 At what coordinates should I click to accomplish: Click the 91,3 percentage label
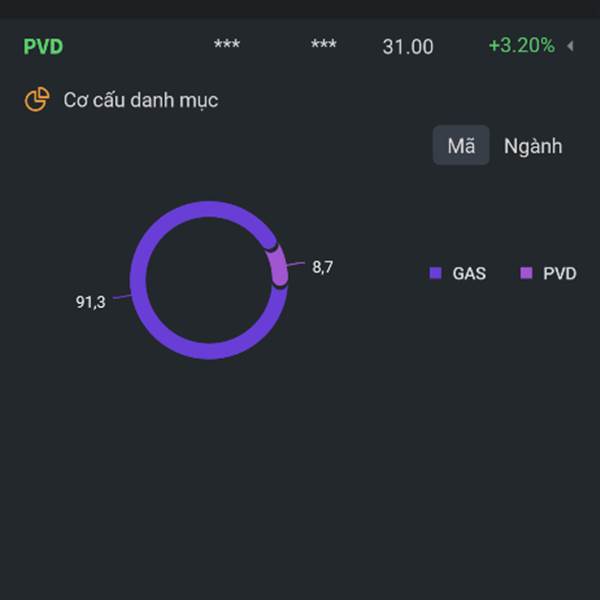click(90, 302)
